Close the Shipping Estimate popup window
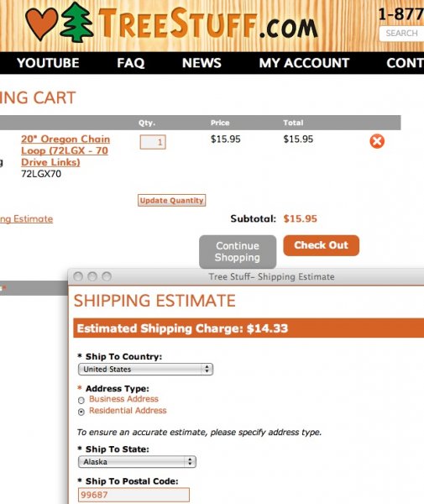Screen dimensions: 424x504 78,276
